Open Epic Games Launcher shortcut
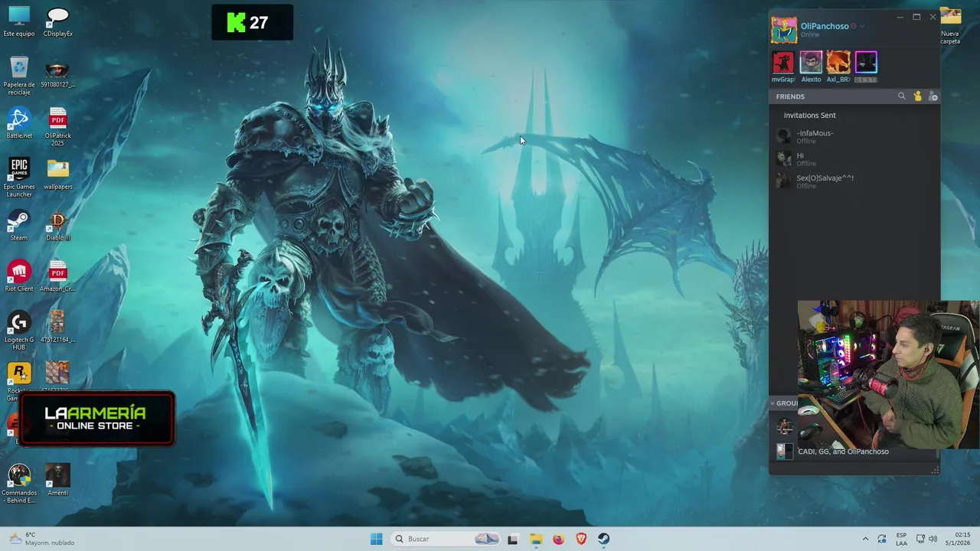Screen dimensions: 980x551 coord(19,178)
